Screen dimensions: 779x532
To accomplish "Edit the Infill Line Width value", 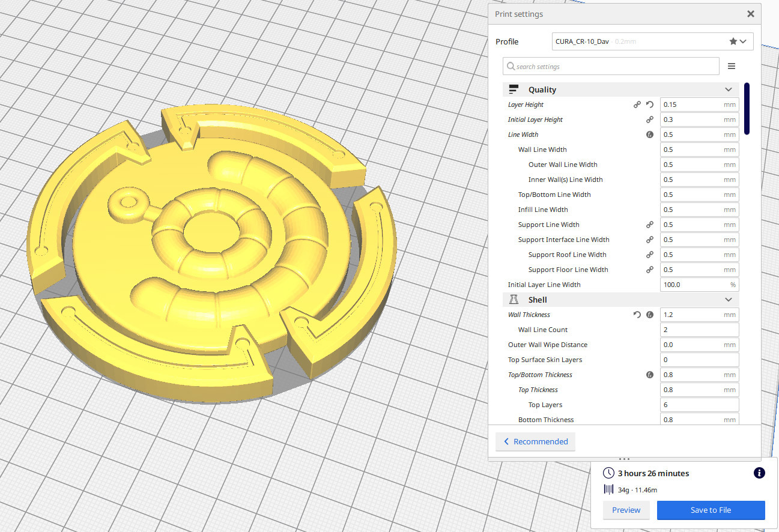I will (x=699, y=210).
